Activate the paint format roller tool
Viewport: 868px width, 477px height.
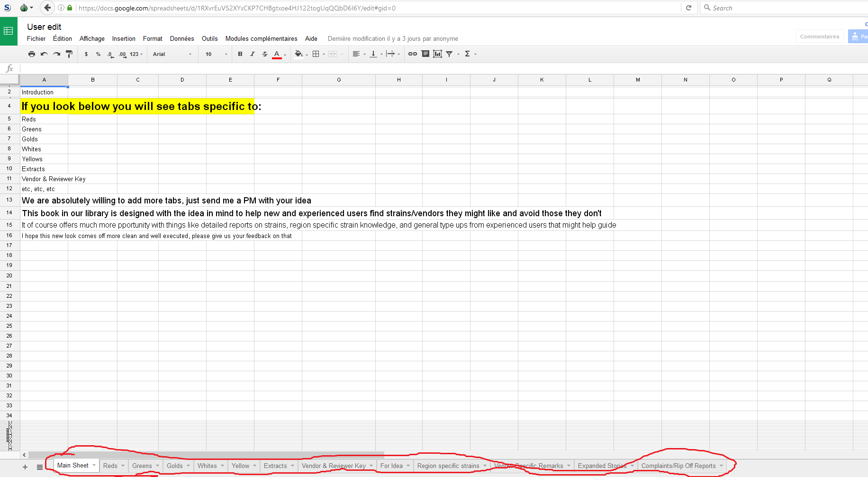click(x=69, y=54)
